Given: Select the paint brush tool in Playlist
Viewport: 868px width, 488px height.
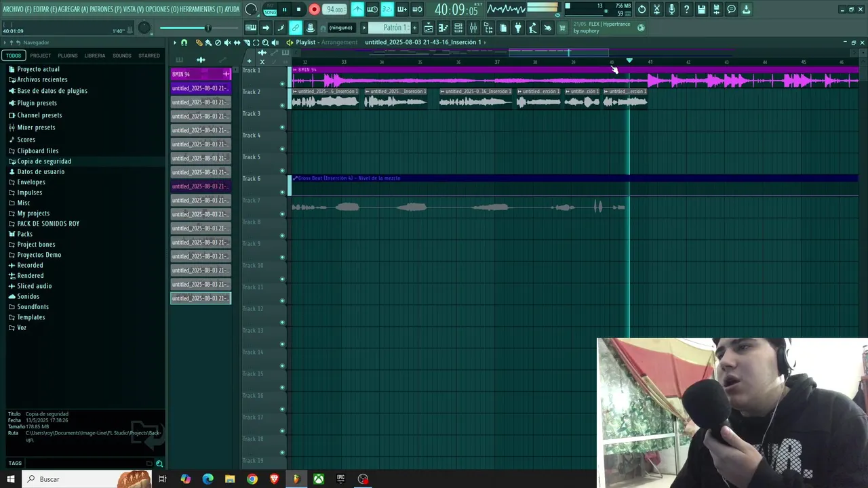Looking at the screenshot, I should coord(208,43).
